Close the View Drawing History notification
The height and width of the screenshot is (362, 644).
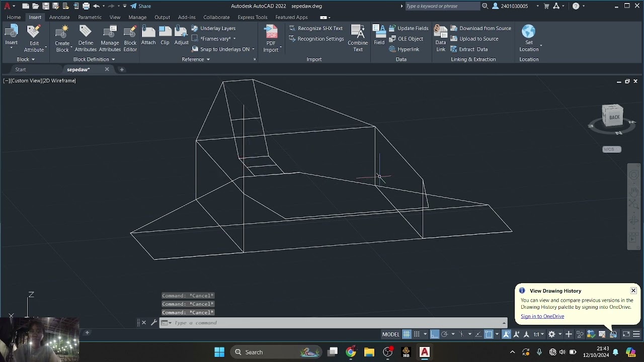point(633,291)
